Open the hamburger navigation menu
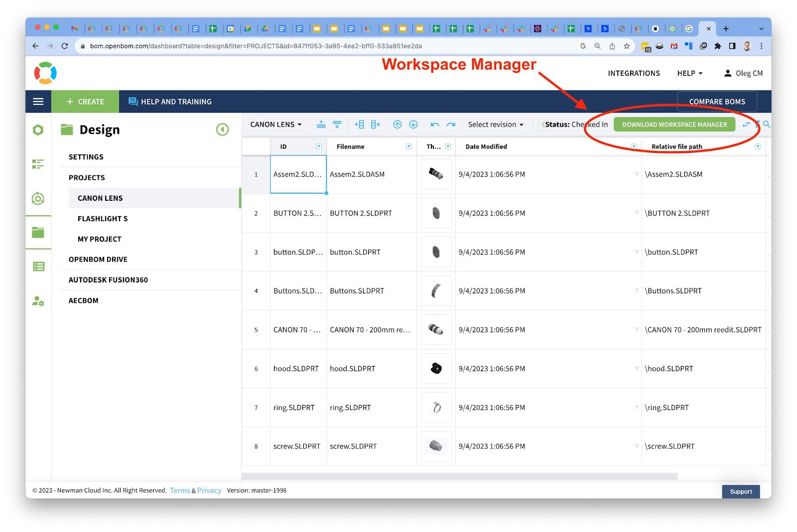 38,102
